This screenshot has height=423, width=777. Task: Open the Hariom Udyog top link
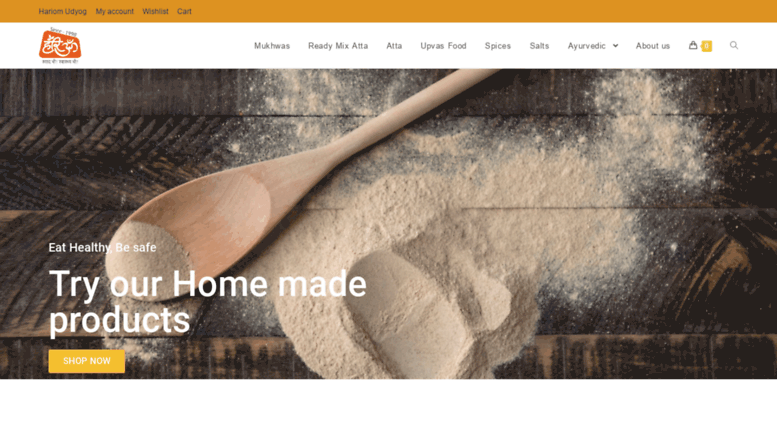[62, 11]
